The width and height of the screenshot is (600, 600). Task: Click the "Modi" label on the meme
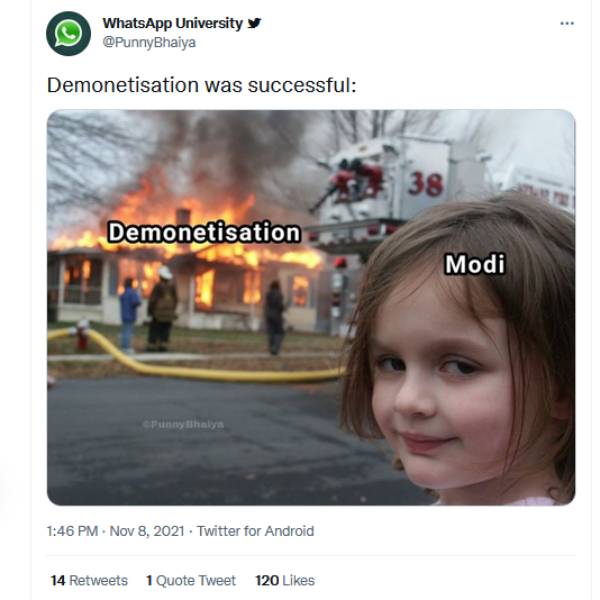[x=474, y=264]
